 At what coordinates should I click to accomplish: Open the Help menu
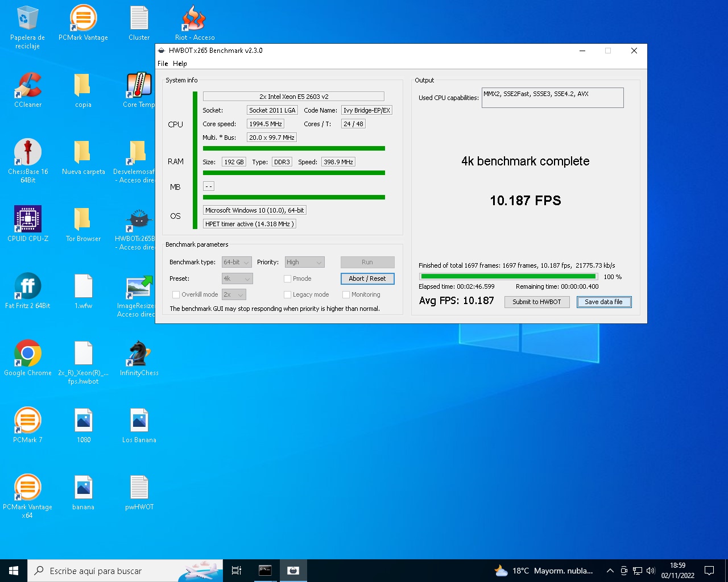pyautogui.click(x=180, y=64)
